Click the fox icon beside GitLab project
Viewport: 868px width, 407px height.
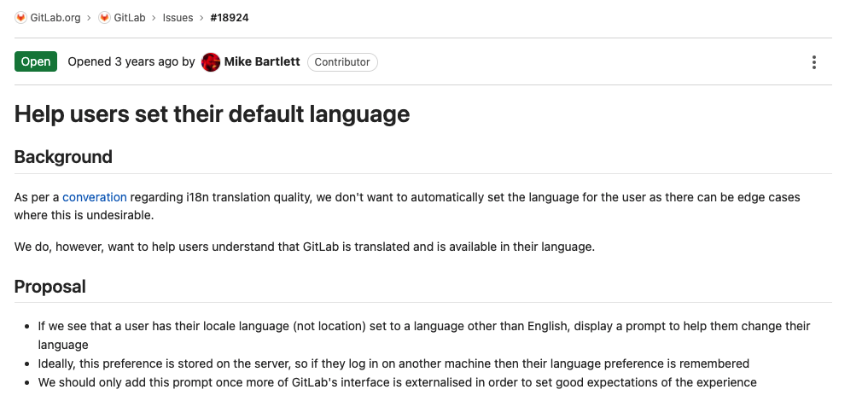click(x=104, y=17)
